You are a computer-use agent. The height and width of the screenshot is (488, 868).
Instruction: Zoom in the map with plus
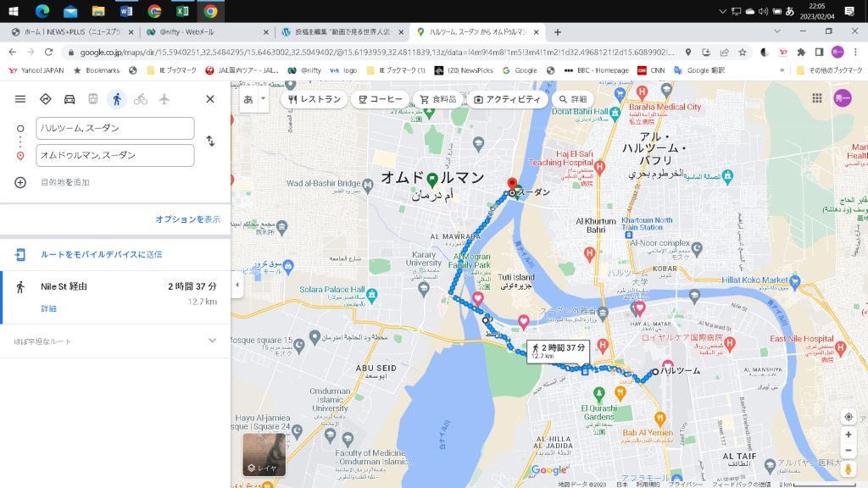point(848,435)
